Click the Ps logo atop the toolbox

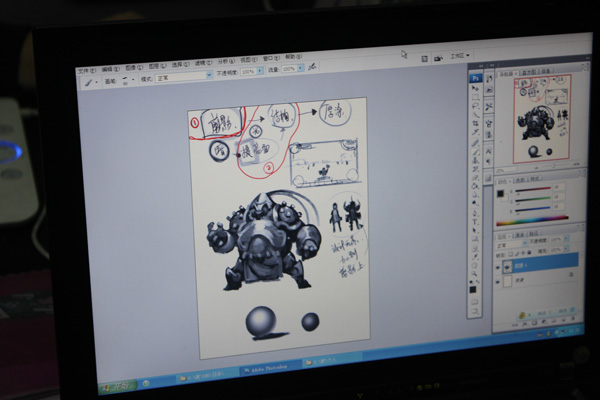coord(475,78)
